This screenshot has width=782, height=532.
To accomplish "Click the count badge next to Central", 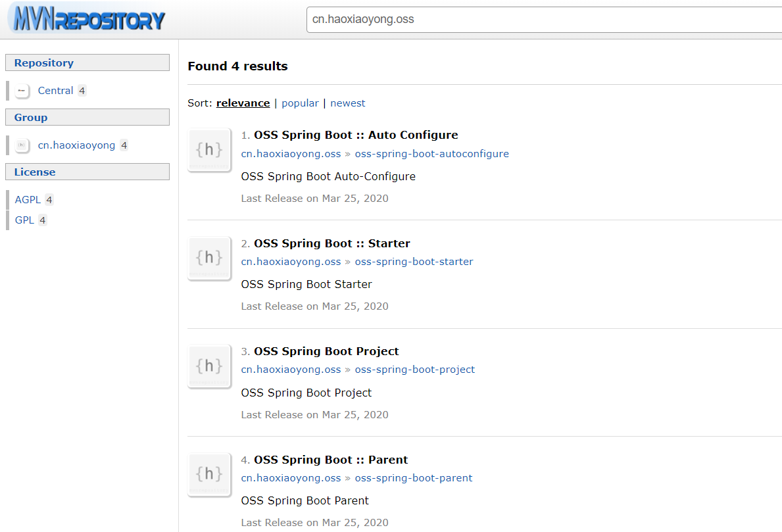I will tap(82, 91).
